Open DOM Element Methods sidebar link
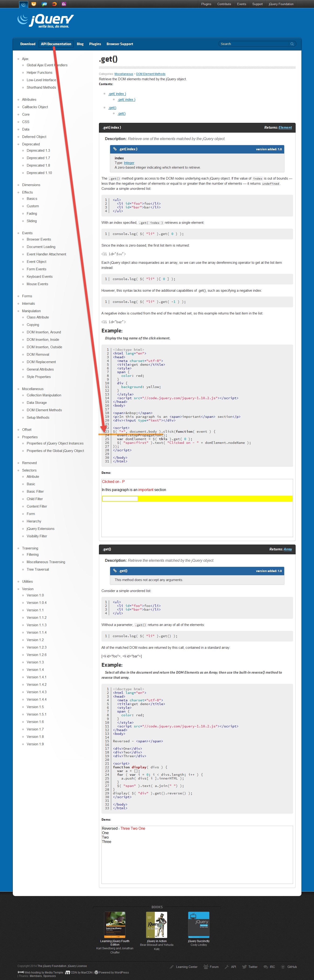This screenshot has width=314, height=980. [x=44, y=410]
